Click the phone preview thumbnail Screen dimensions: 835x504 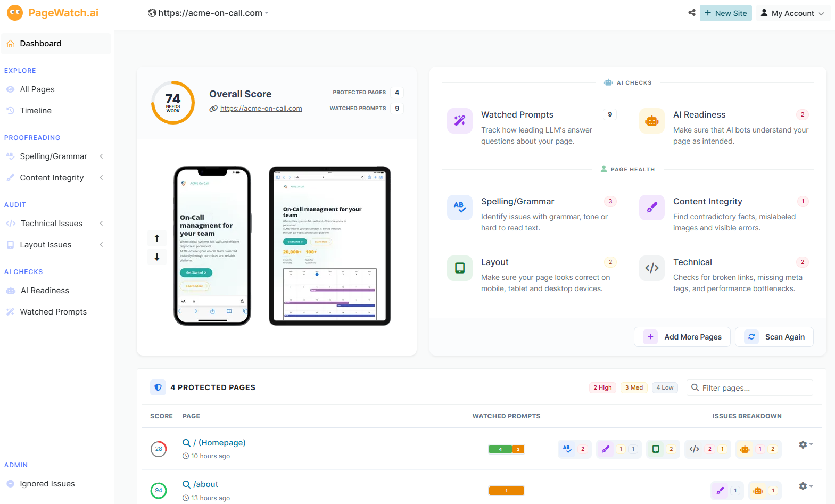[x=212, y=246]
